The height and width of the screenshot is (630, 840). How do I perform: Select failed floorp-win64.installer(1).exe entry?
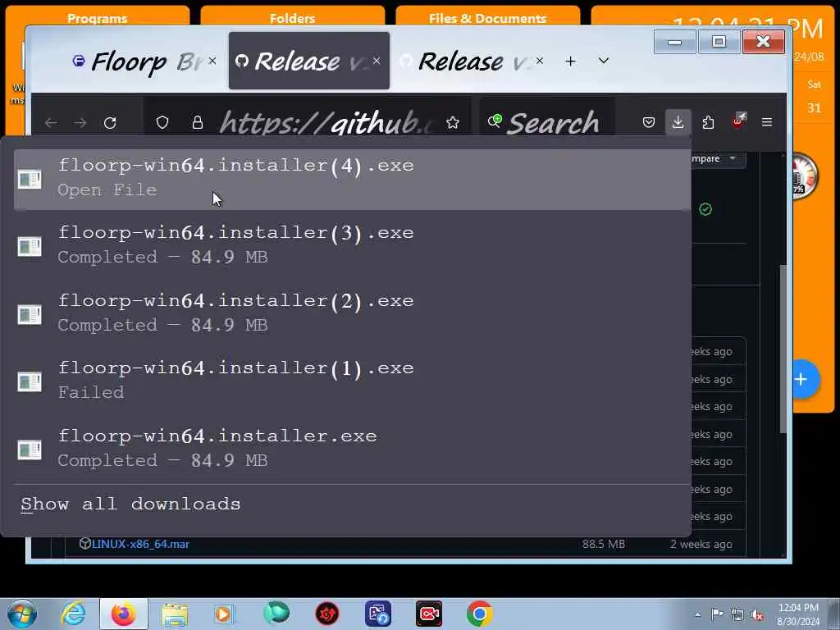pos(352,381)
